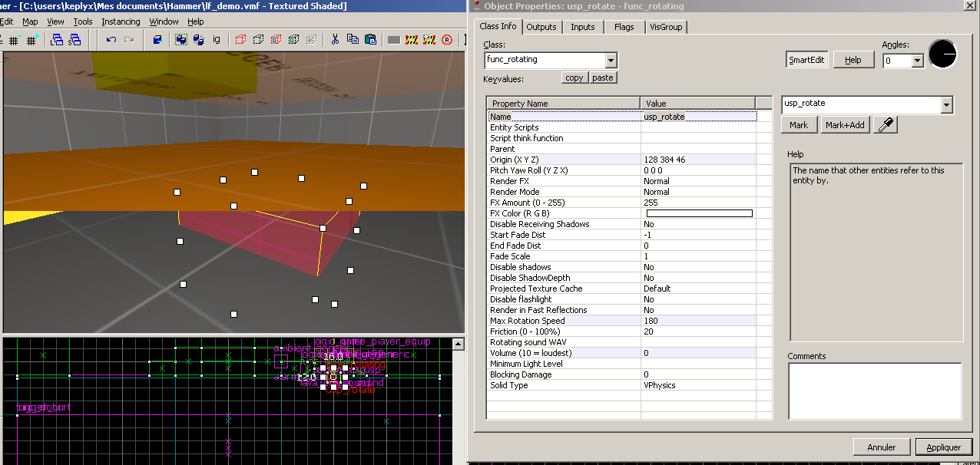The image size is (980, 465).
Task: Toggle the ignore groups 'ig' button
Action: [x=217, y=40]
